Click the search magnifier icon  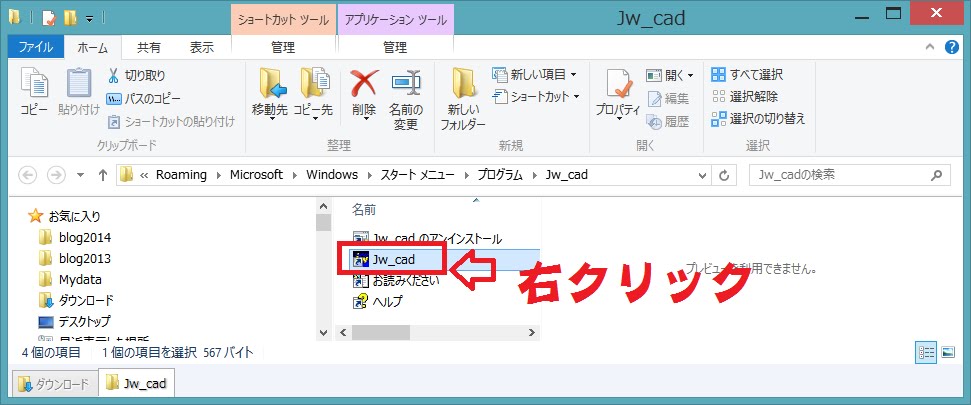coord(936,175)
